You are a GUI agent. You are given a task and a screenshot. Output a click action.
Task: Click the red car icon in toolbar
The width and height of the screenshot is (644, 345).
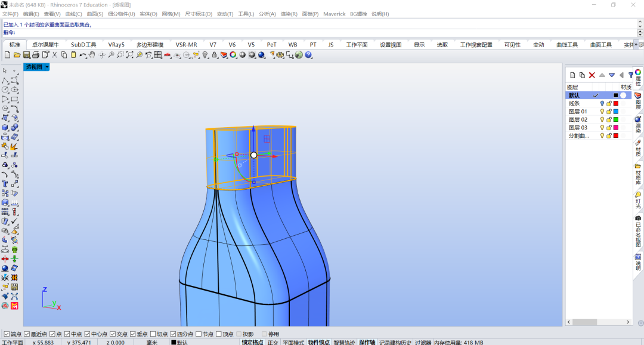168,55
